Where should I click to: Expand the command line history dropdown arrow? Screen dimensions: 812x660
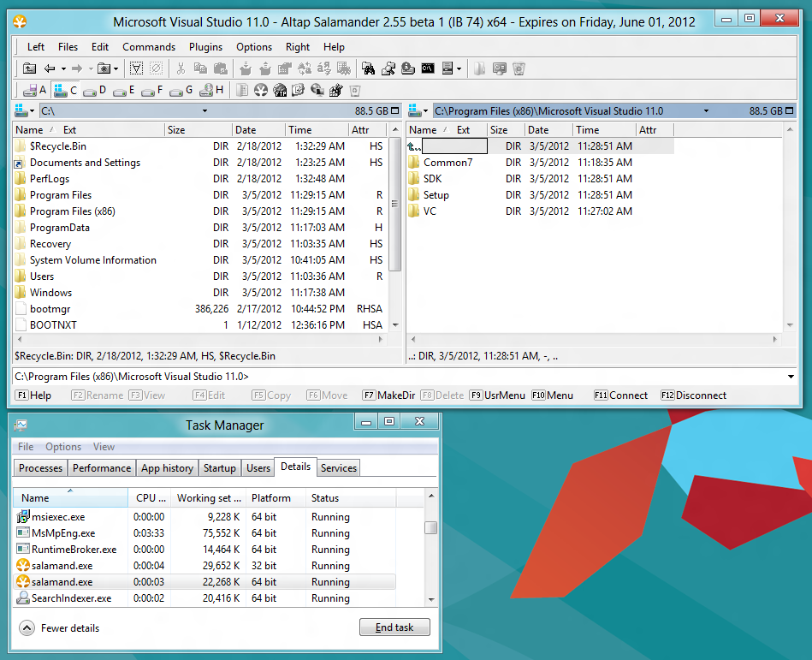[791, 377]
